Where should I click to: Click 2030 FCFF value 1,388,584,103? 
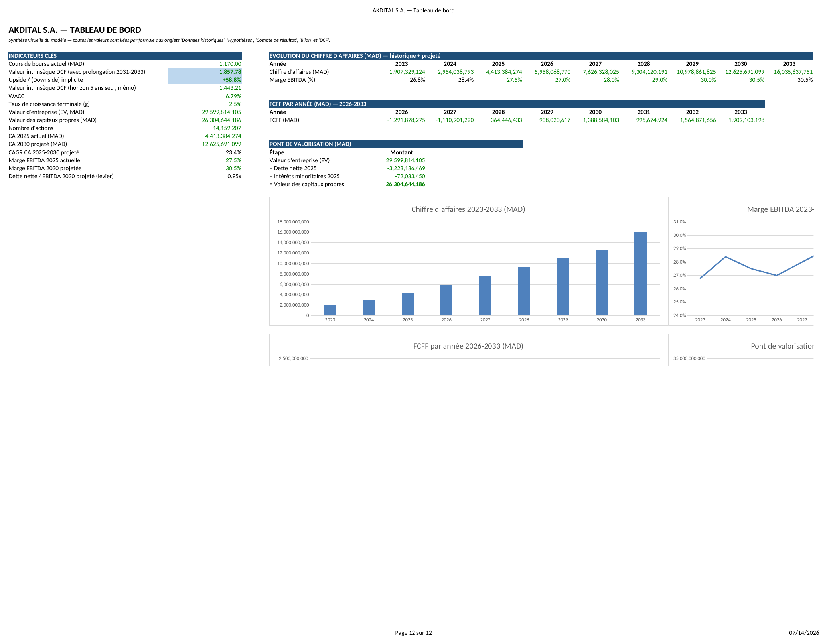601,120
